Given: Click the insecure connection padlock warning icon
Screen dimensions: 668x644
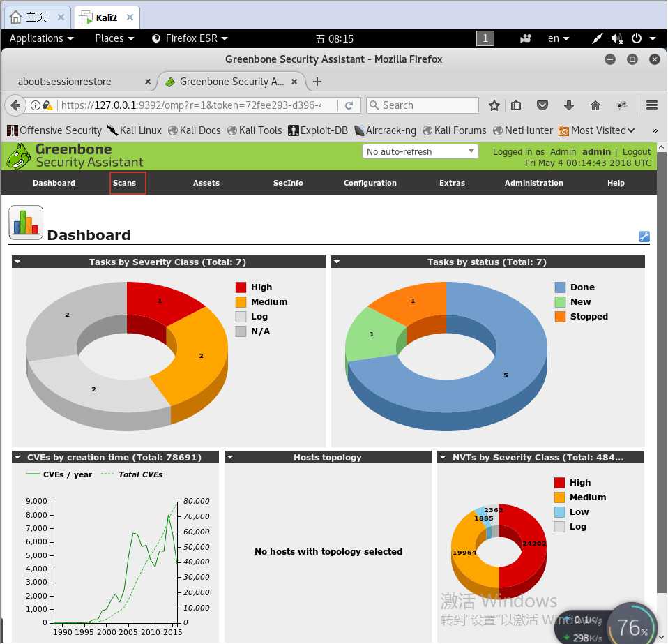Looking at the screenshot, I should tap(47, 105).
